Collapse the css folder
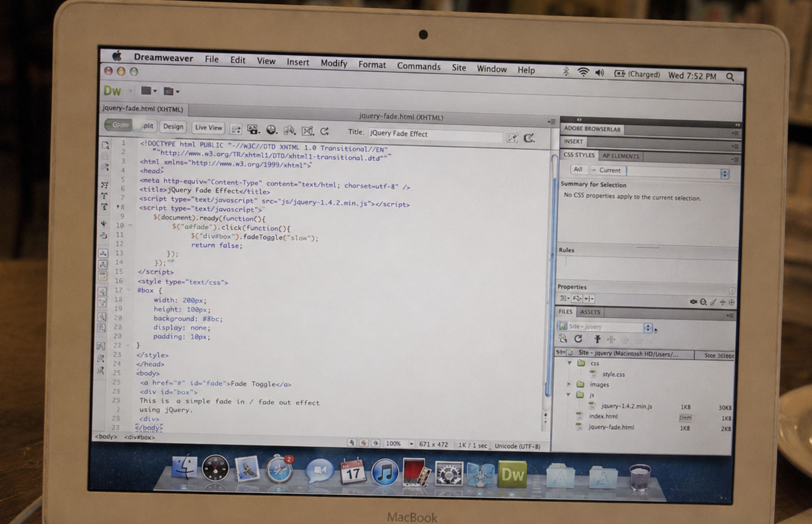This screenshot has height=524, width=812. [x=569, y=363]
